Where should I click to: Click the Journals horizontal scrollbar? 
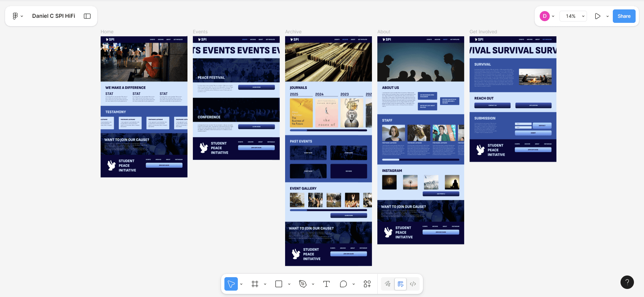pos(328,130)
